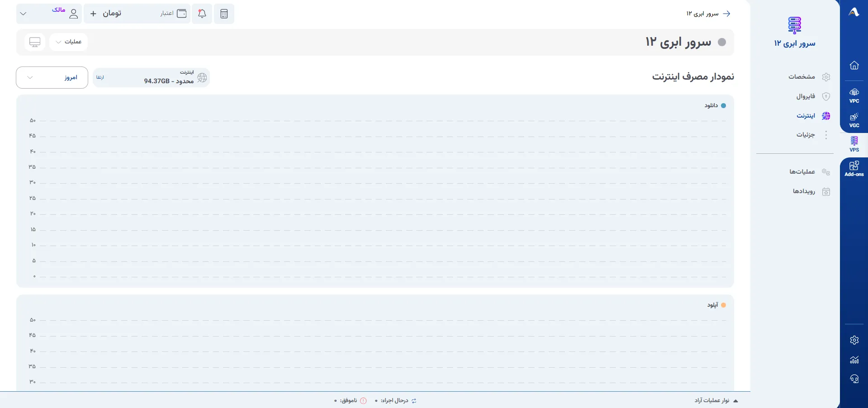This screenshot has height=408, width=868.
Task: Open Add-ons section in sidebar
Action: point(854,169)
